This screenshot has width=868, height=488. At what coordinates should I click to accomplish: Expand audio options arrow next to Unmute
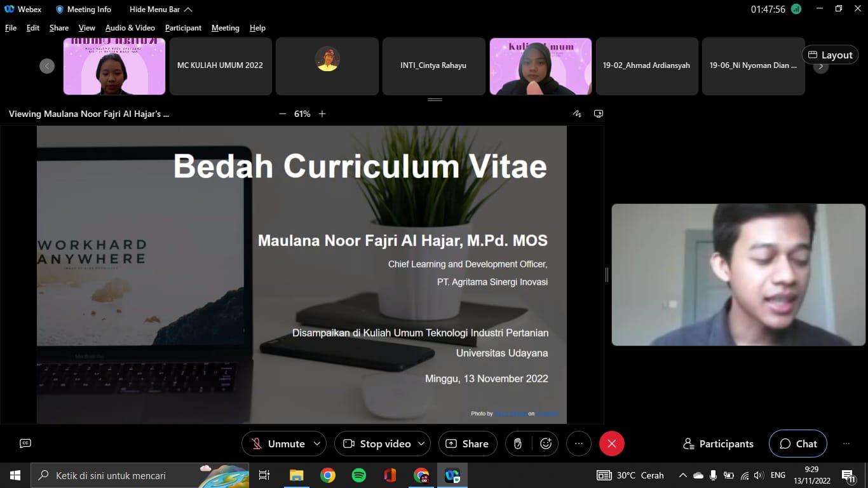tap(317, 444)
